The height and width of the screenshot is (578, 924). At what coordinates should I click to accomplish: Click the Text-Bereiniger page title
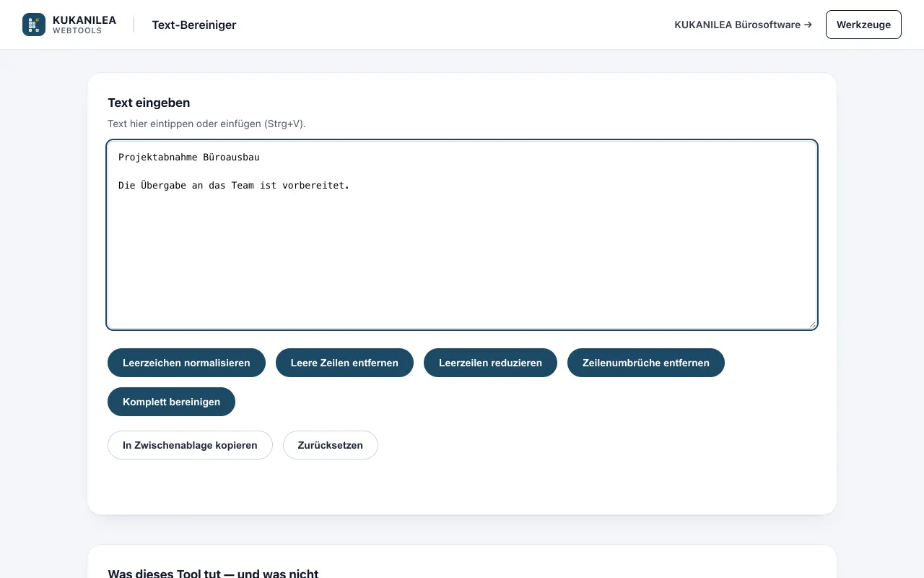pyautogui.click(x=194, y=25)
